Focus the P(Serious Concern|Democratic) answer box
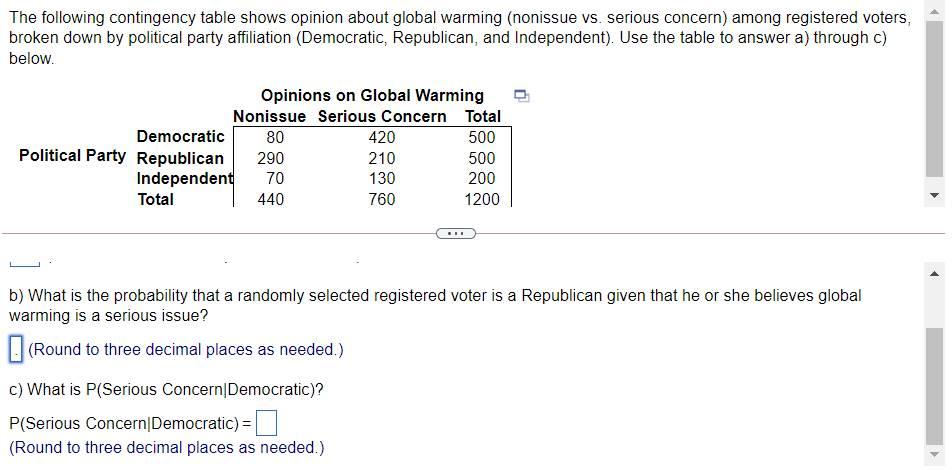The image size is (952, 470). pyautogui.click(x=267, y=423)
